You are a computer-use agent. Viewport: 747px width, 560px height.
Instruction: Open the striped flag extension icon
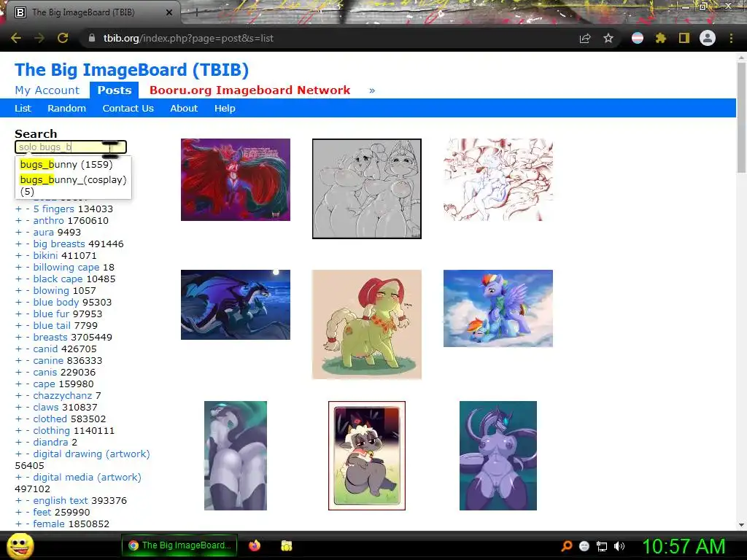[x=638, y=38]
